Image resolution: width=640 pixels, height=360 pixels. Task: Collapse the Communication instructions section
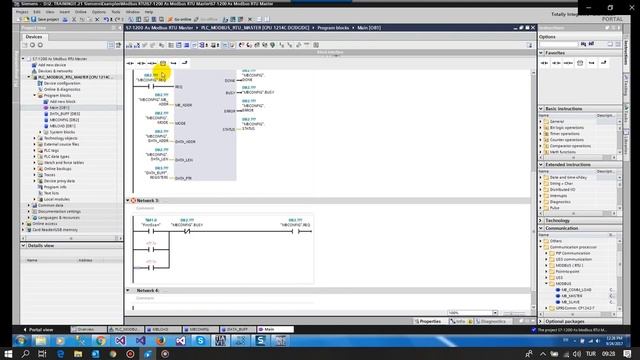[x=541, y=228]
